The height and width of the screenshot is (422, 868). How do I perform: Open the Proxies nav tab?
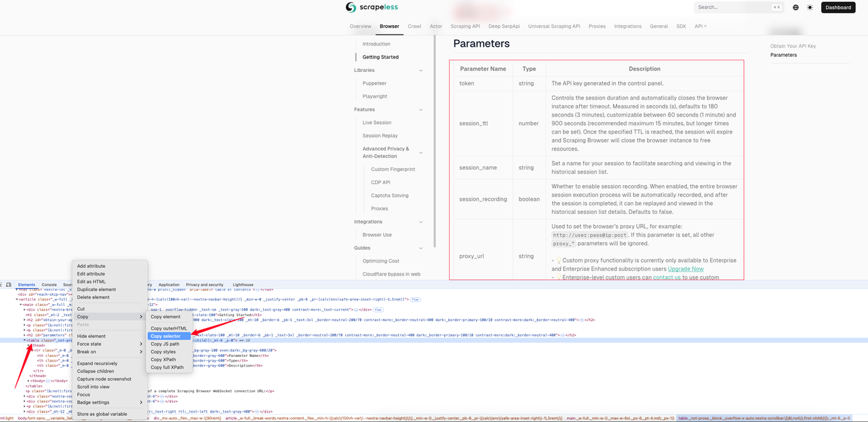597,26
